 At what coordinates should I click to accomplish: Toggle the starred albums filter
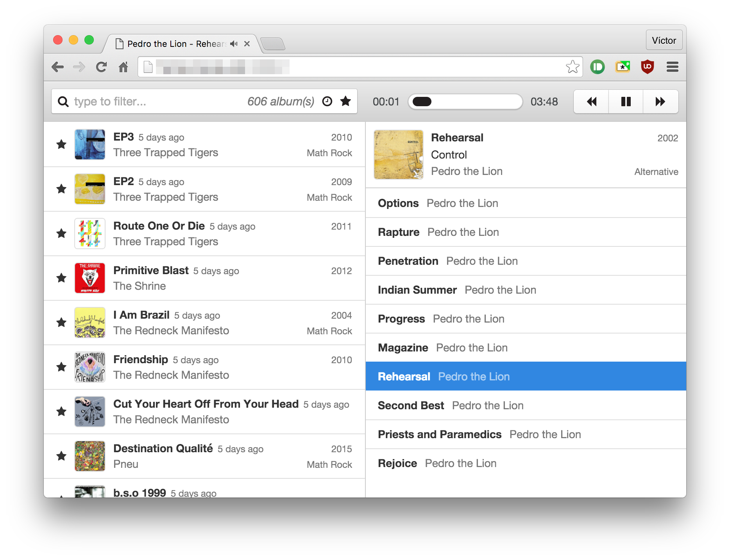[x=345, y=102]
